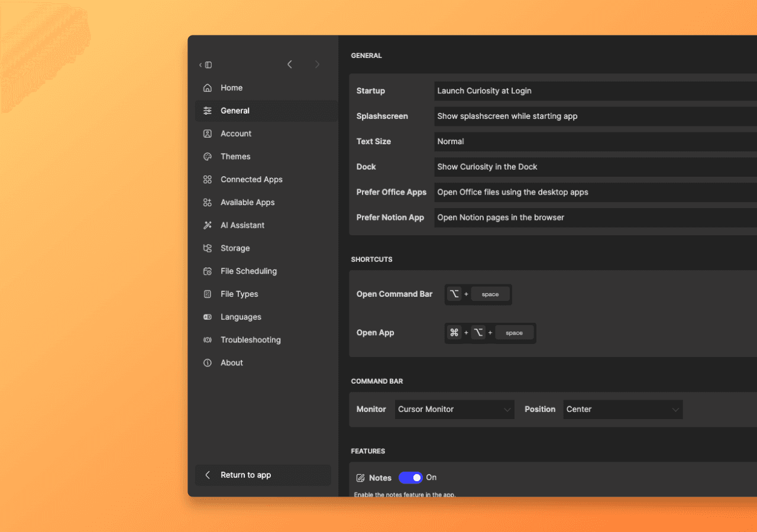Click the General sliders icon

point(208,111)
